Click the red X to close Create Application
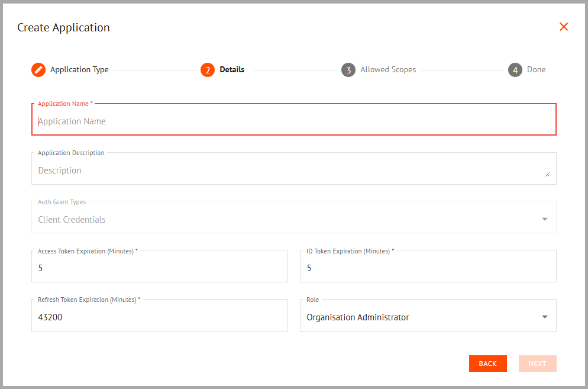588x389 pixels. 563,27
